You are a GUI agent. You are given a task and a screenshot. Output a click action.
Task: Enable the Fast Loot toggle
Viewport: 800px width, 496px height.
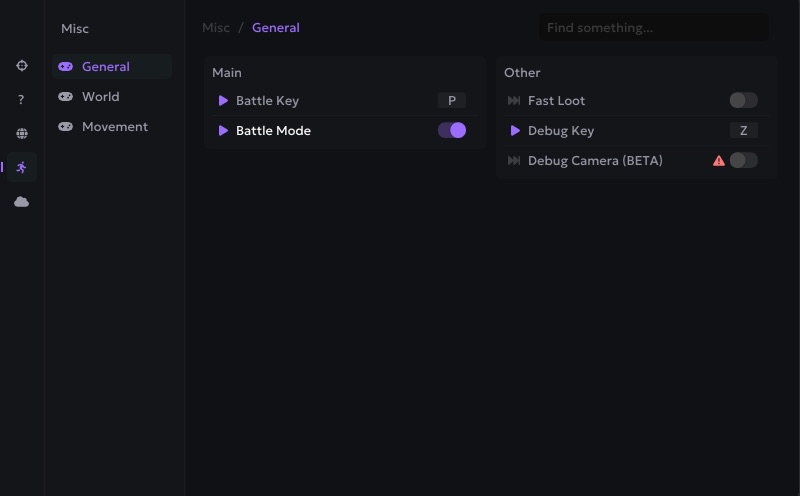(743, 100)
